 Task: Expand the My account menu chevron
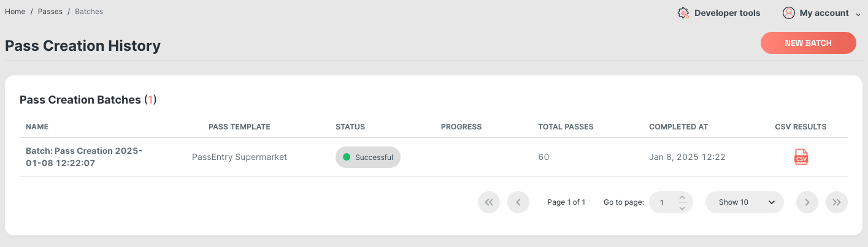(x=858, y=14)
